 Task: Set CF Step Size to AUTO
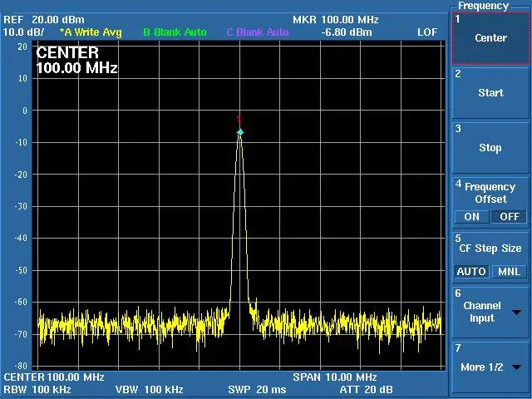coord(471,272)
